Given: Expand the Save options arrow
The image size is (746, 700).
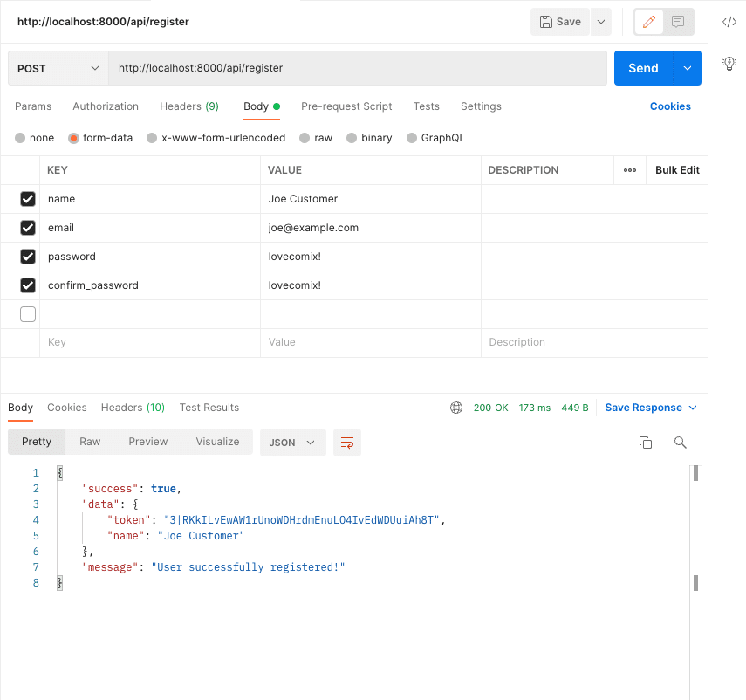Looking at the screenshot, I should tap(601, 22).
